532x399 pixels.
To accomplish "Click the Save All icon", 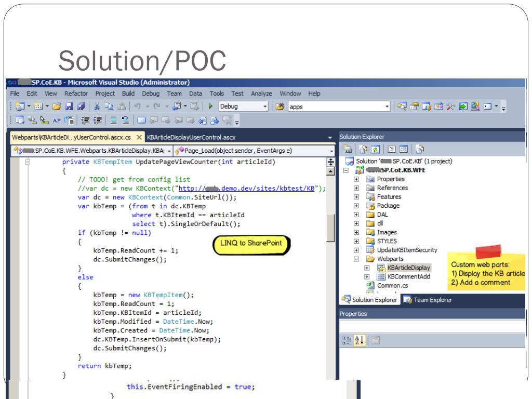I will [x=81, y=107].
